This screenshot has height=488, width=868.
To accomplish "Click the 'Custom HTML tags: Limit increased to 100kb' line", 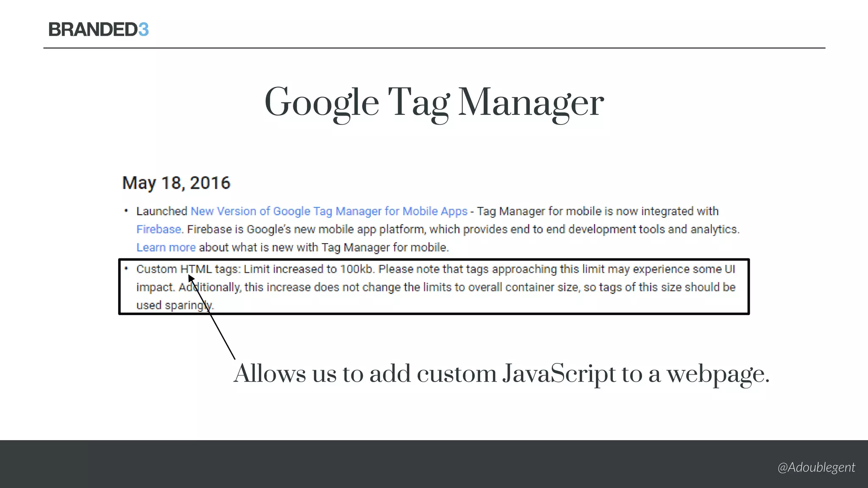I will click(x=256, y=269).
